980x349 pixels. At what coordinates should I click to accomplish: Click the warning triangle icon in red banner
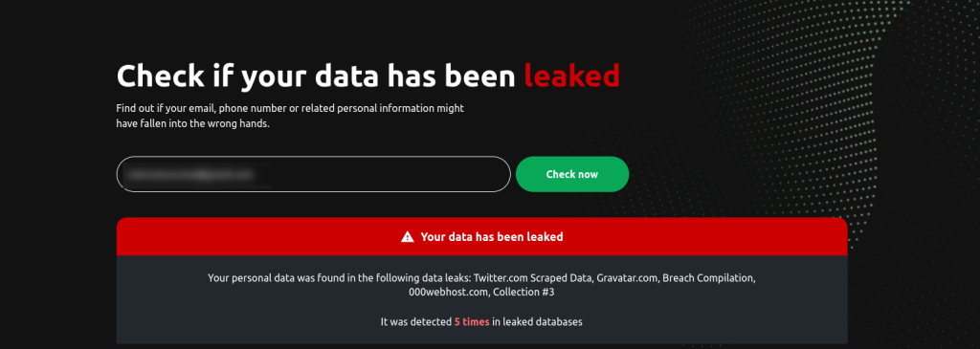[408, 236]
